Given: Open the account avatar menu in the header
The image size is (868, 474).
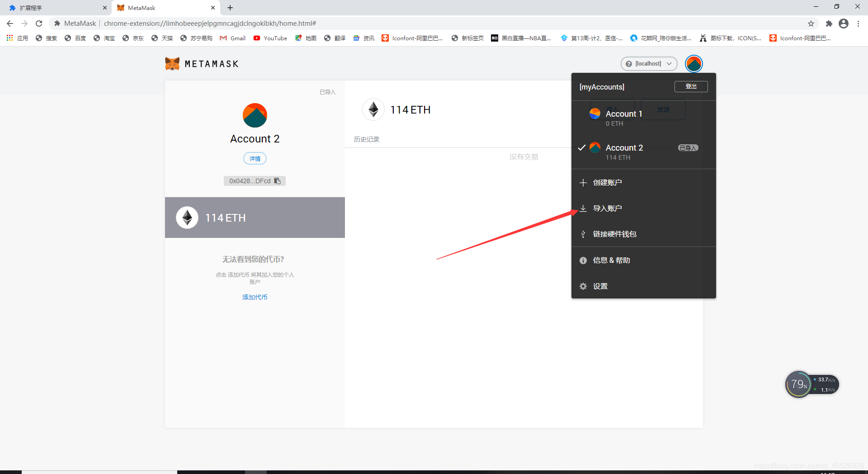Looking at the screenshot, I should [693, 64].
